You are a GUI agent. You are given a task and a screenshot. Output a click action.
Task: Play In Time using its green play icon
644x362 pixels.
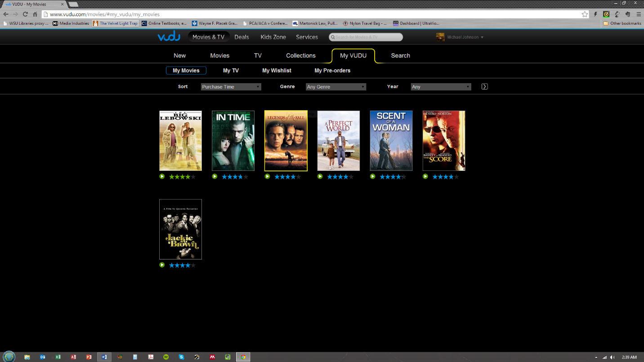click(x=215, y=176)
